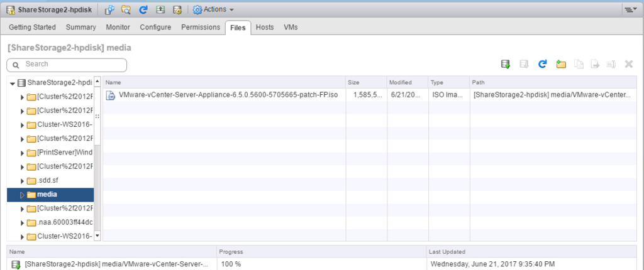Click Refresh icon beside the Actions menu
This screenshot has height=270, width=644.
(x=143, y=9)
